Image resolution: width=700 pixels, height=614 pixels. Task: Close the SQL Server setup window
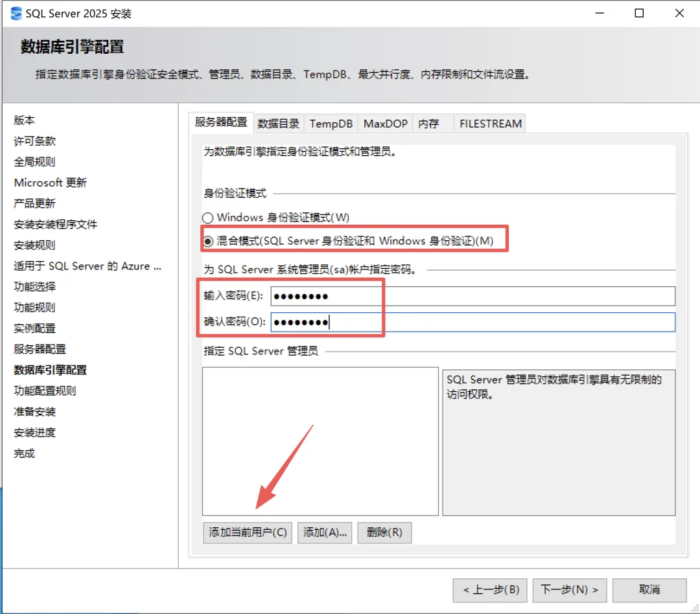[679, 14]
